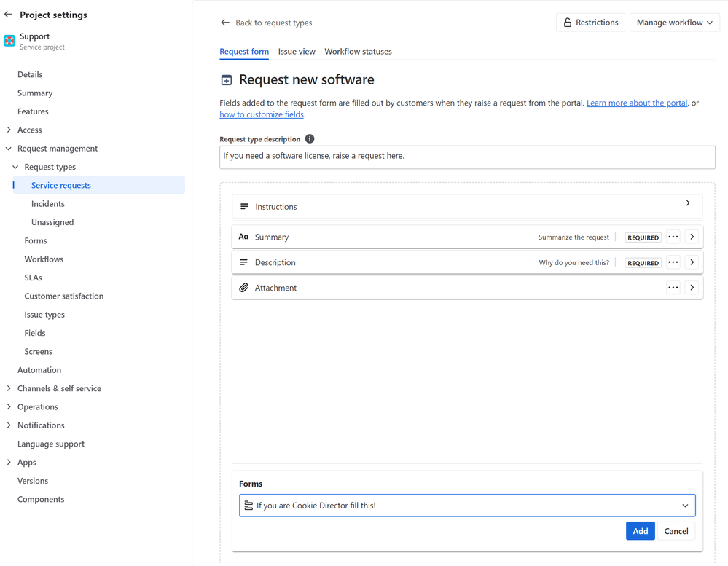
Task: Open the Manage workflow dropdown
Action: [x=674, y=22]
